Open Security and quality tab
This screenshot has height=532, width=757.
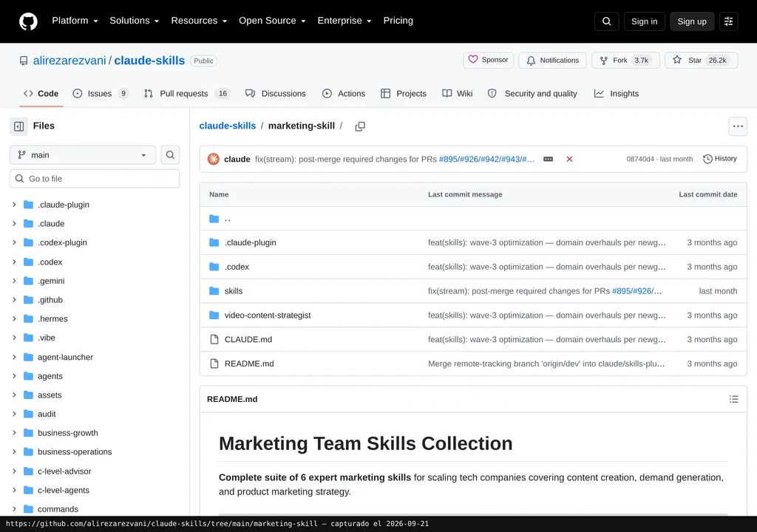pyautogui.click(x=532, y=94)
